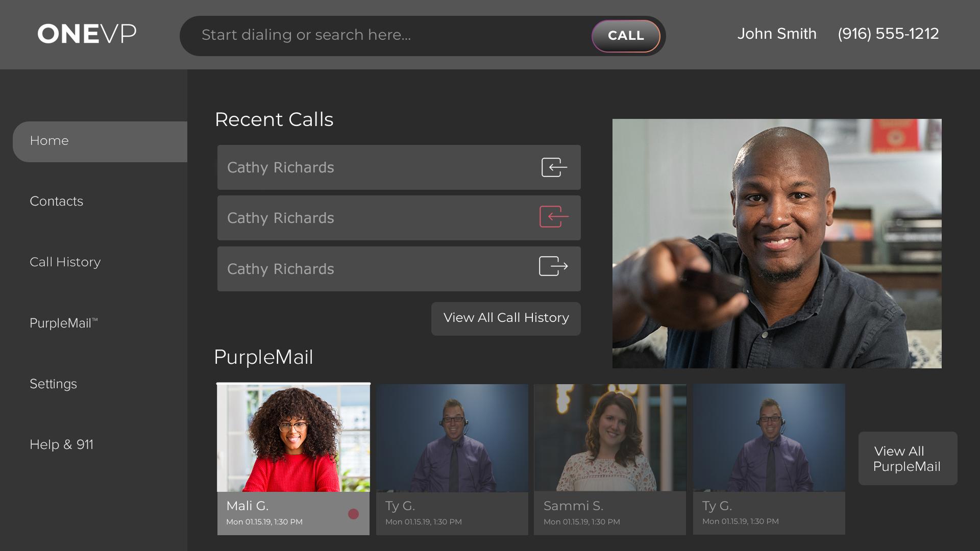Click the red missed call icon
This screenshot has width=980, height=551.
(554, 217)
